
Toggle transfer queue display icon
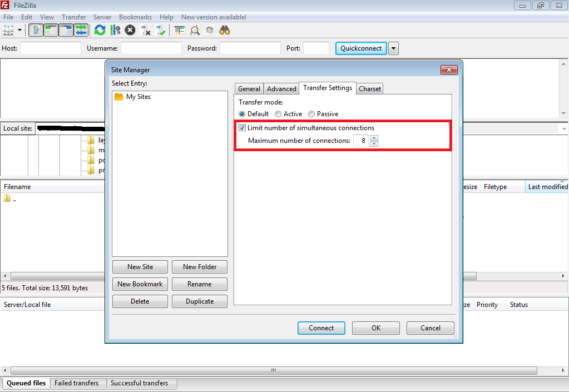point(81,30)
